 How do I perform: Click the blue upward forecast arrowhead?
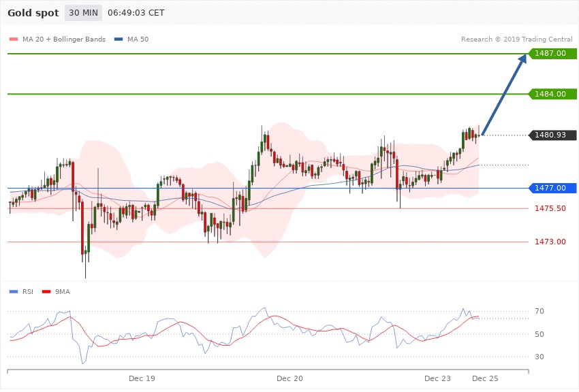pos(521,61)
